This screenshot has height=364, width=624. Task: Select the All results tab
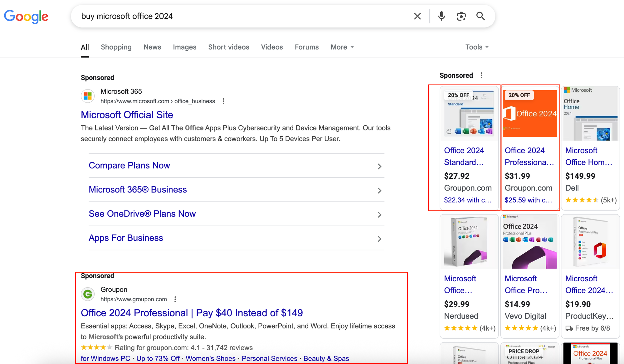(85, 47)
